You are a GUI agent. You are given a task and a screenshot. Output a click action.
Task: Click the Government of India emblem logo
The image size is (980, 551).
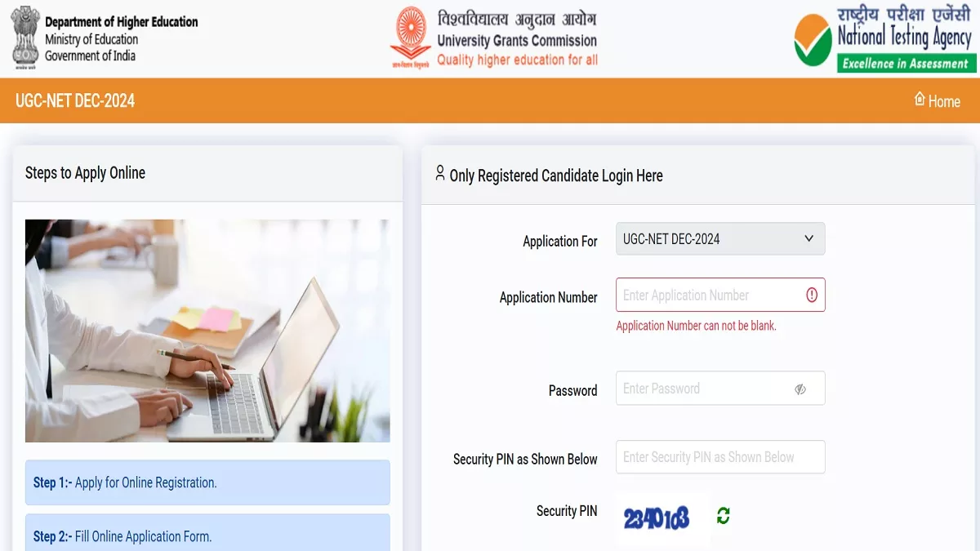tap(24, 38)
